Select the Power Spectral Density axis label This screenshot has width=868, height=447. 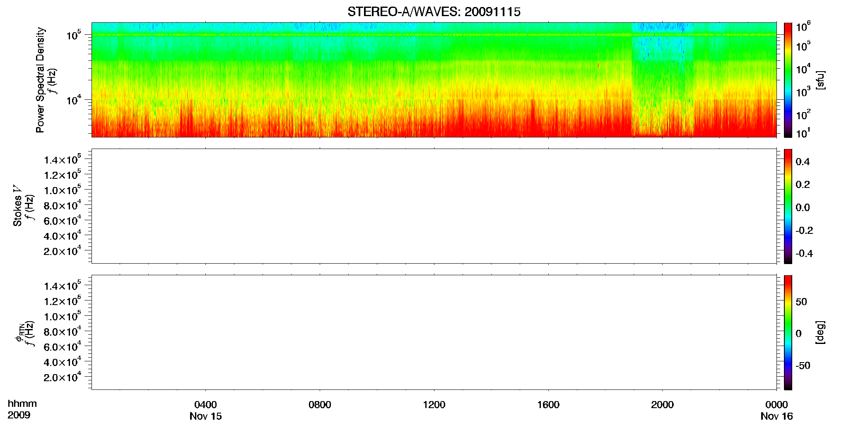coord(40,80)
